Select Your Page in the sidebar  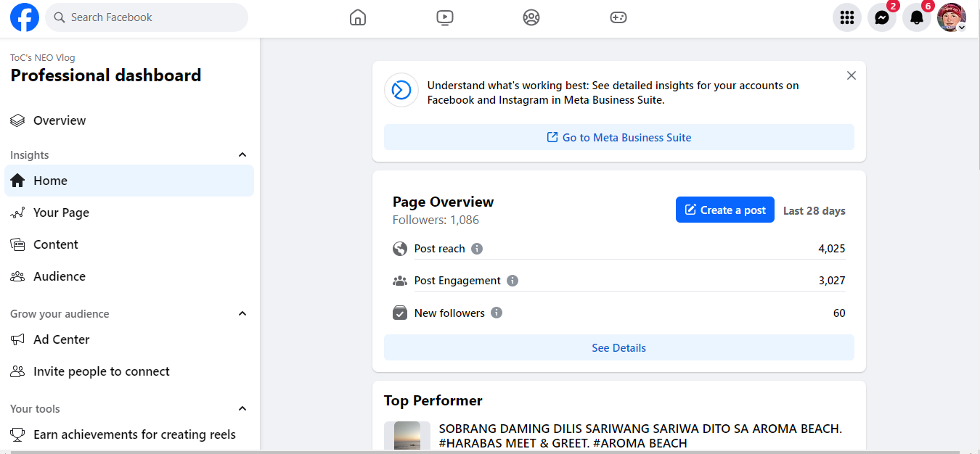(61, 212)
